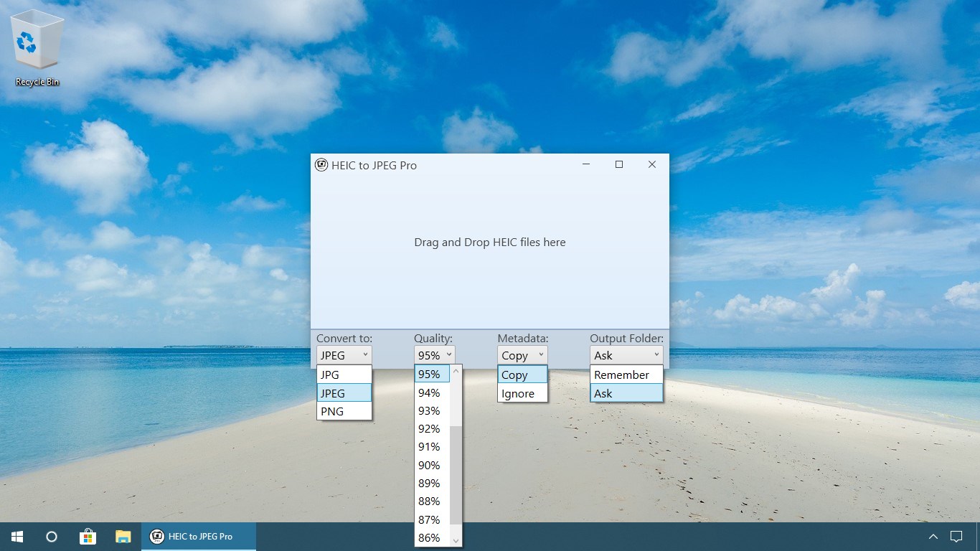This screenshot has width=980, height=551.
Task: Click the quality list scrollbar thumb
Action: 456,474
